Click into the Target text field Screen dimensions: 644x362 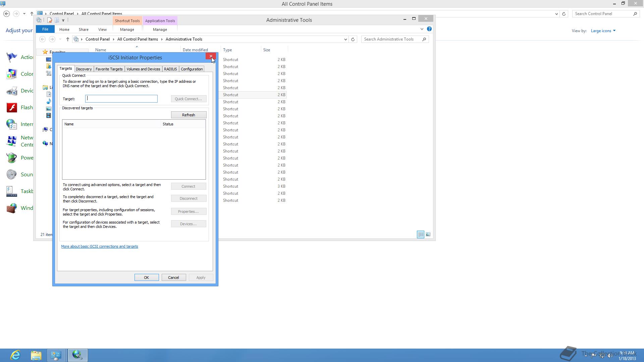tap(121, 99)
